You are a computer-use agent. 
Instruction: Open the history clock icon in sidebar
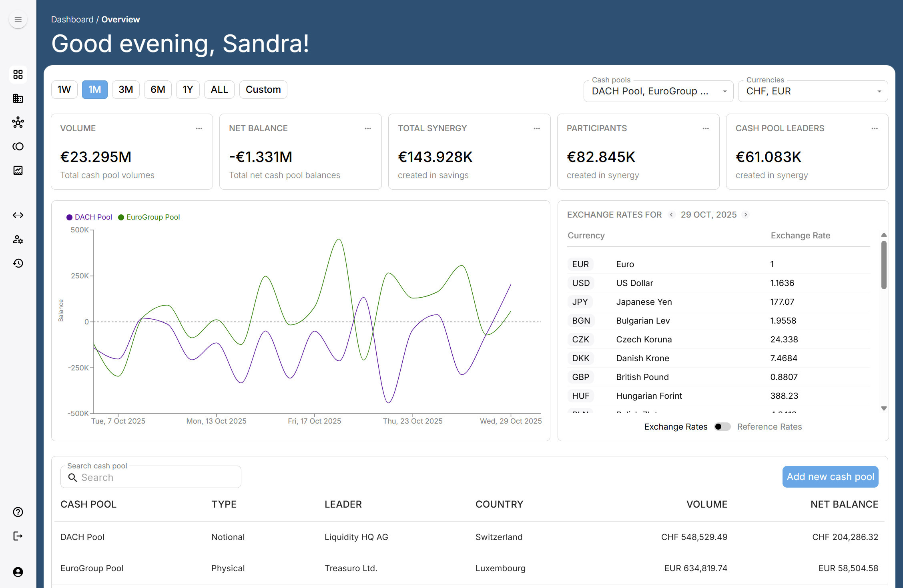[18, 263]
